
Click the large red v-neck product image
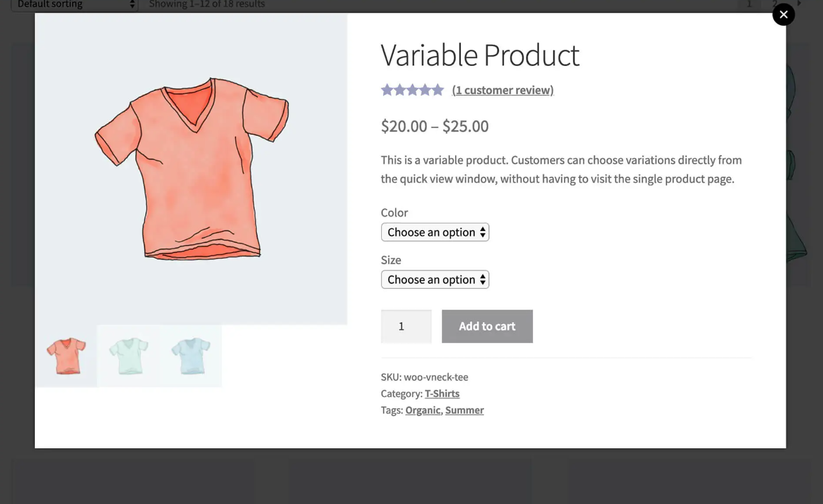pyautogui.click(x=191, y=169)
